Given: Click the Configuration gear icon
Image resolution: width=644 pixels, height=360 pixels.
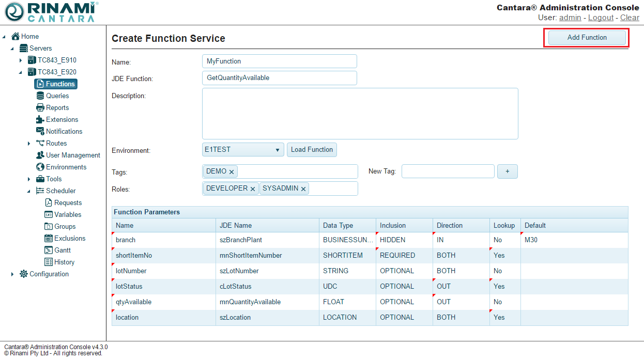Looking at the screenshot, I should click(x=24, y=274).
